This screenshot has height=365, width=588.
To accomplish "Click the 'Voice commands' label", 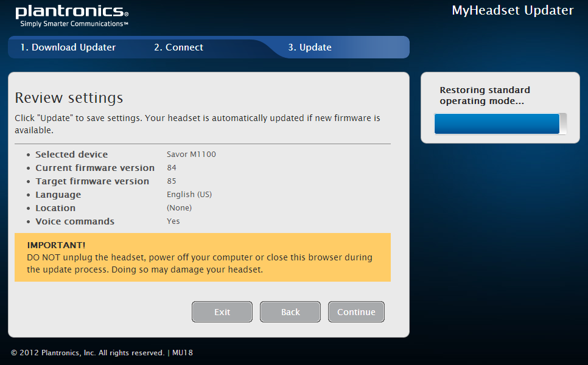I will [75, 221].
